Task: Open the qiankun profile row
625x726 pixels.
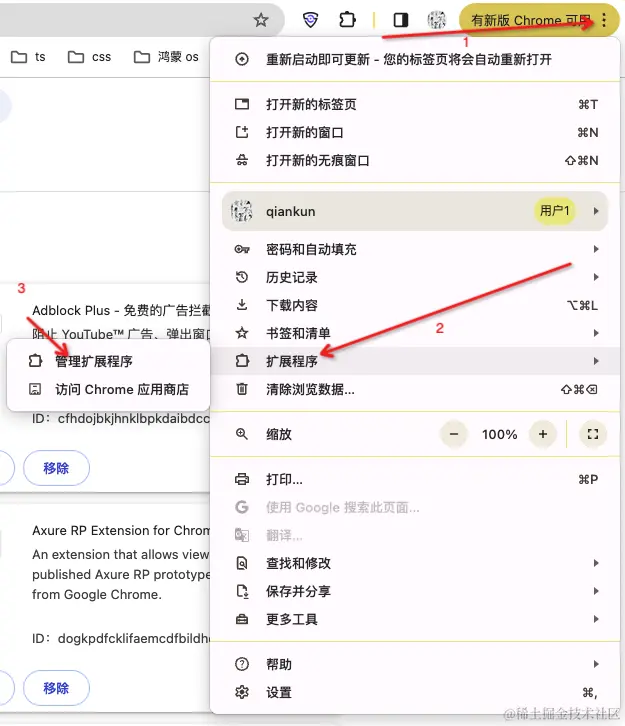Action: (x=415, y=211)
